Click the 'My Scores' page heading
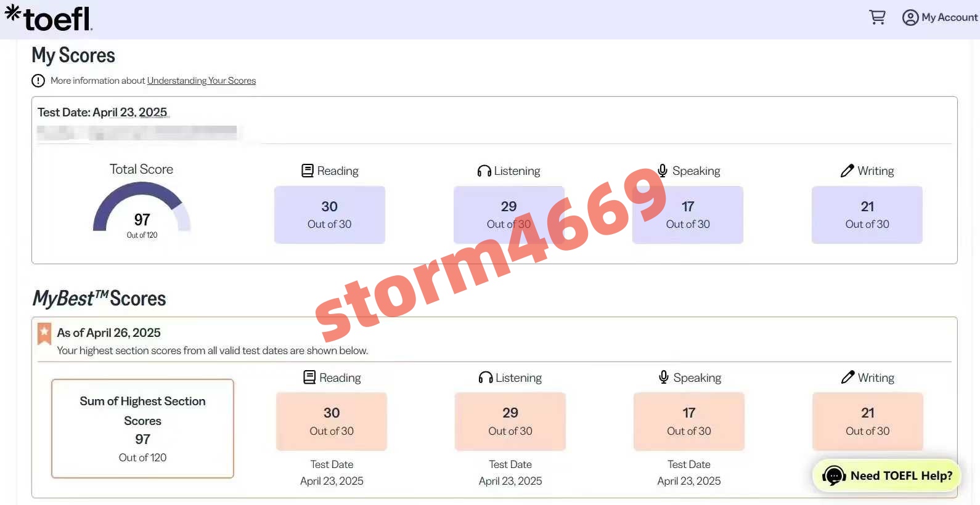Screen dimensions: 980x505 click(73, 55)
